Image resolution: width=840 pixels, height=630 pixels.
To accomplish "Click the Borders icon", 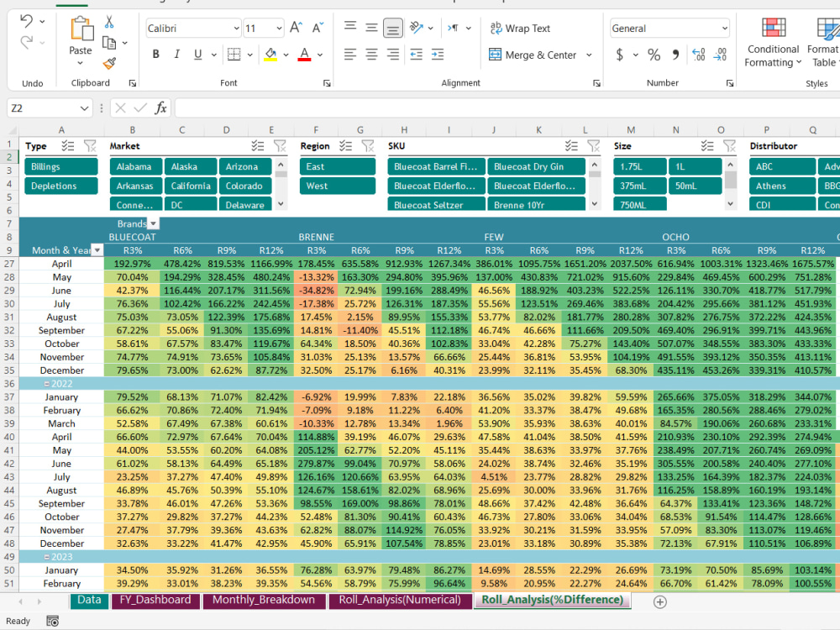I will 234,54.
